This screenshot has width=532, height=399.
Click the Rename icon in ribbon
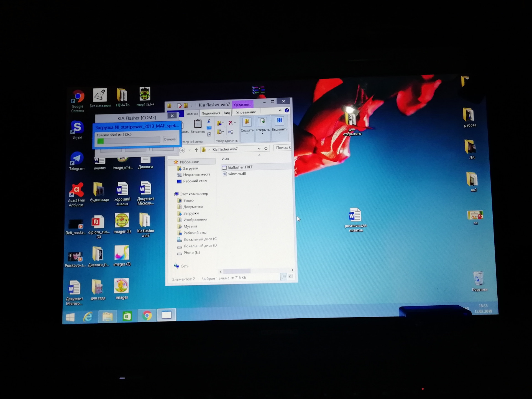pos(231,132)
